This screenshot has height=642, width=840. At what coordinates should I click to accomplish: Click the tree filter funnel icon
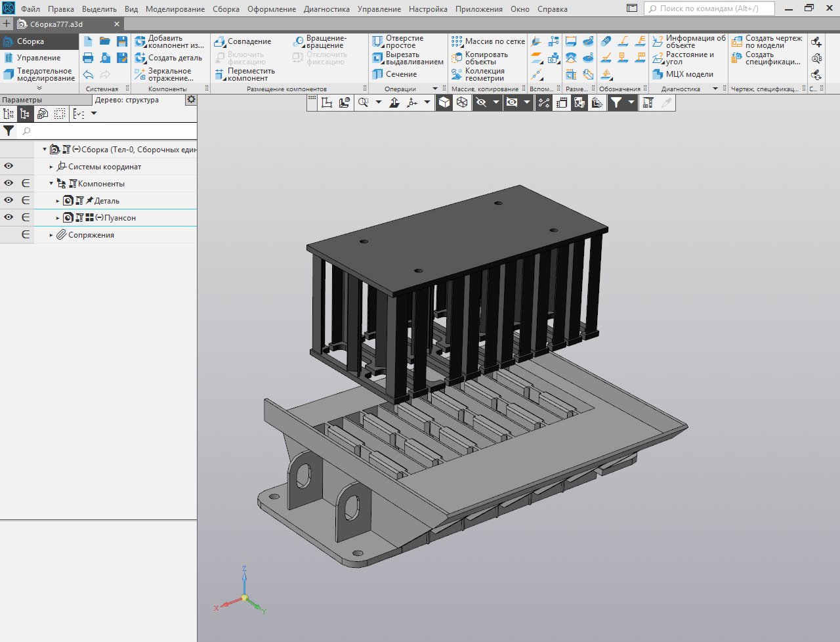coord(9,131)
